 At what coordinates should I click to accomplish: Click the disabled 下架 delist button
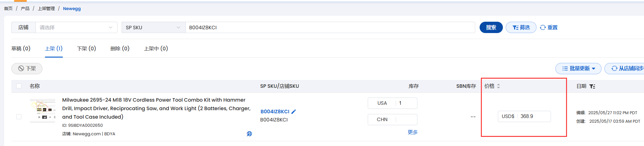pyautogui.click(x=27, y=69)
